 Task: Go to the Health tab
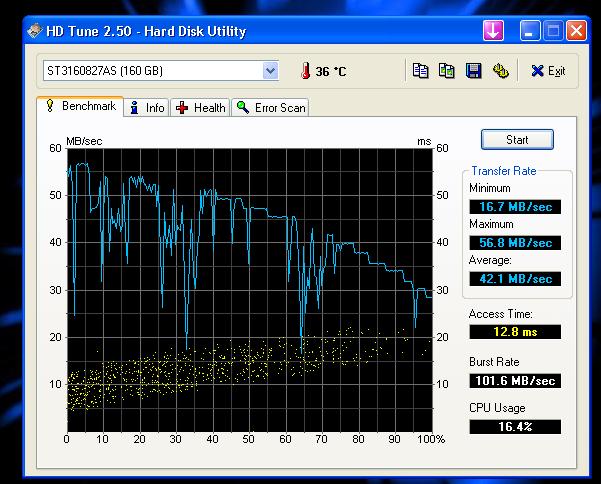[201, 107]
